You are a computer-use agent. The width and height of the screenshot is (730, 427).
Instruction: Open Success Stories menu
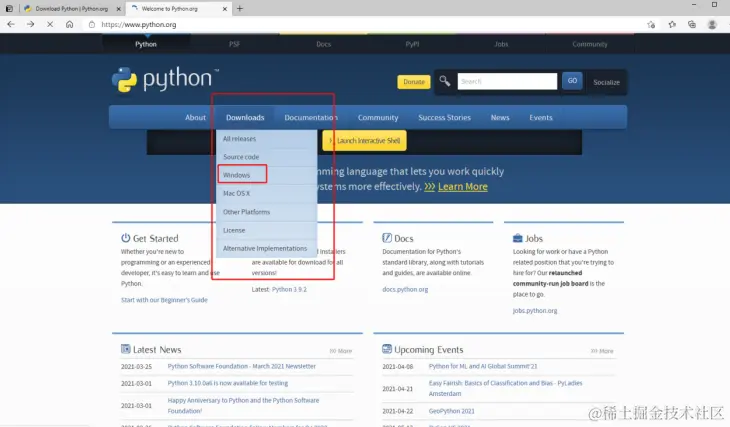445,117
